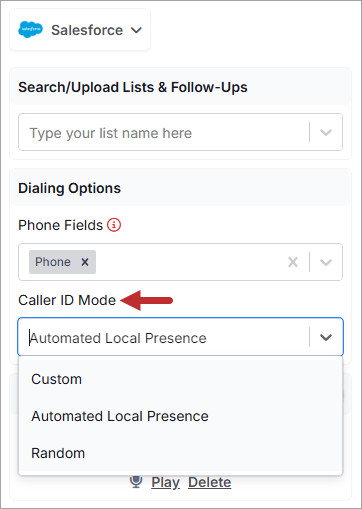Click the Phone tag in Phone Fields

(x=53, y=262)
